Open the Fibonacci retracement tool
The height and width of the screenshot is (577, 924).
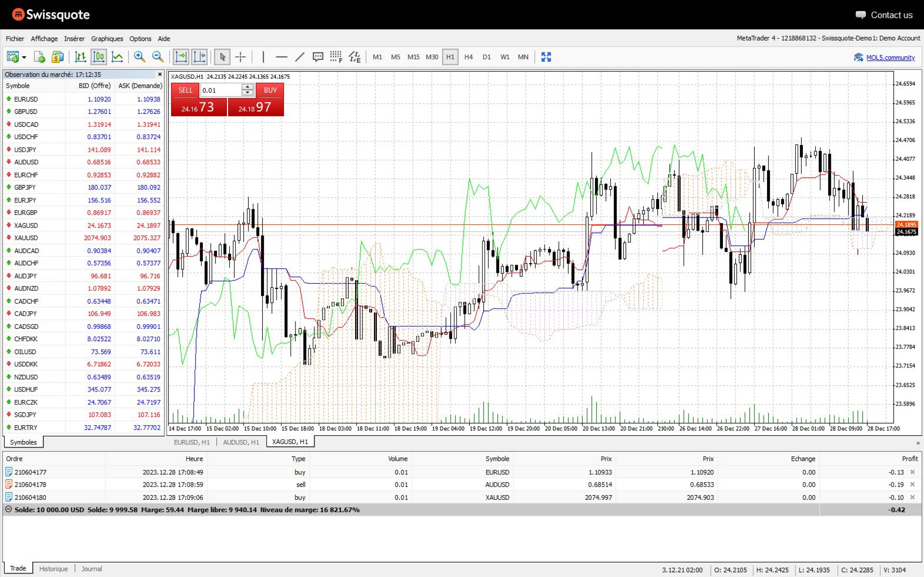click(x=336, y=57)
